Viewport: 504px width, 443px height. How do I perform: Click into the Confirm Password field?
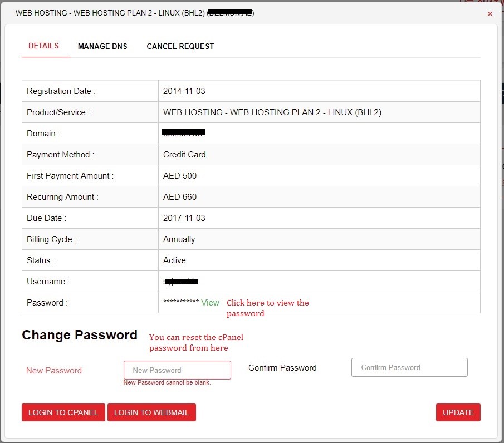pyautogui.click(x=409, y=367)
